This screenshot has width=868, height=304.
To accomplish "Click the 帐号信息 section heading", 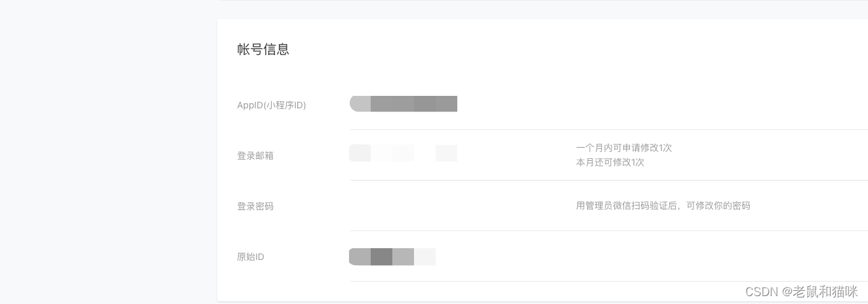I will click(263, 49).
